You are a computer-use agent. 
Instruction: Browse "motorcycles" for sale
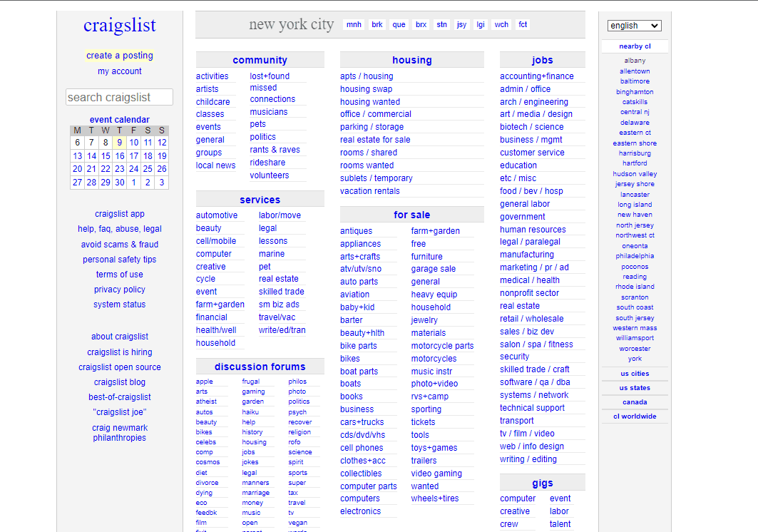tap(436, 358)
